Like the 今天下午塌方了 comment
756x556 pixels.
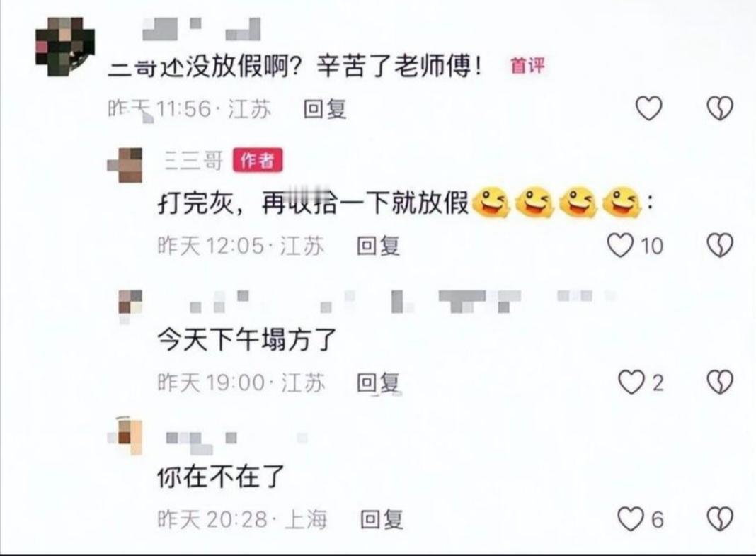tap(631, 382)
